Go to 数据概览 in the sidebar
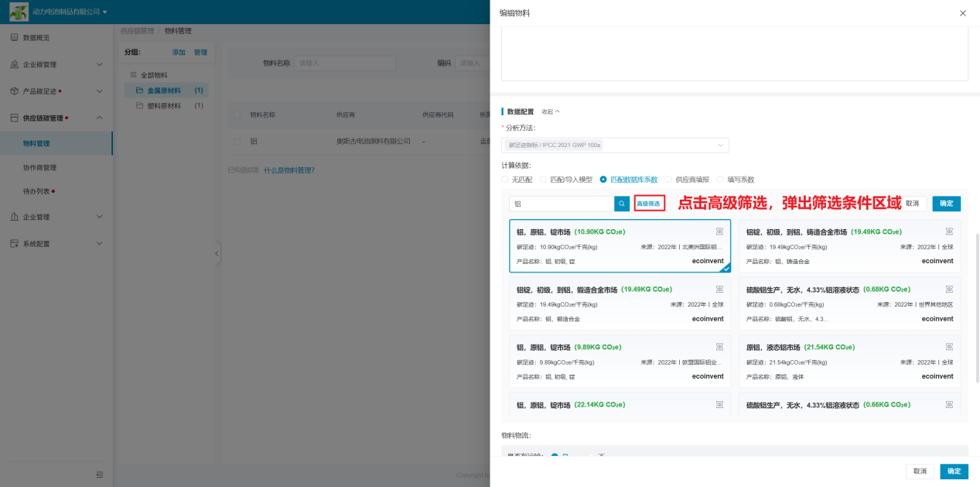 [36, 38]
